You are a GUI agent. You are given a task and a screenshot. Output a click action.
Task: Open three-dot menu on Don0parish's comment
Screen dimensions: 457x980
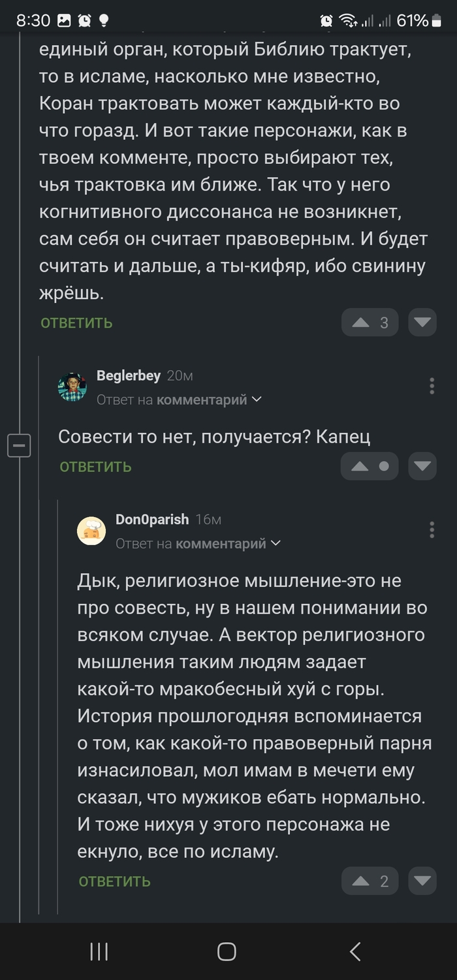[x=432, y=530]
